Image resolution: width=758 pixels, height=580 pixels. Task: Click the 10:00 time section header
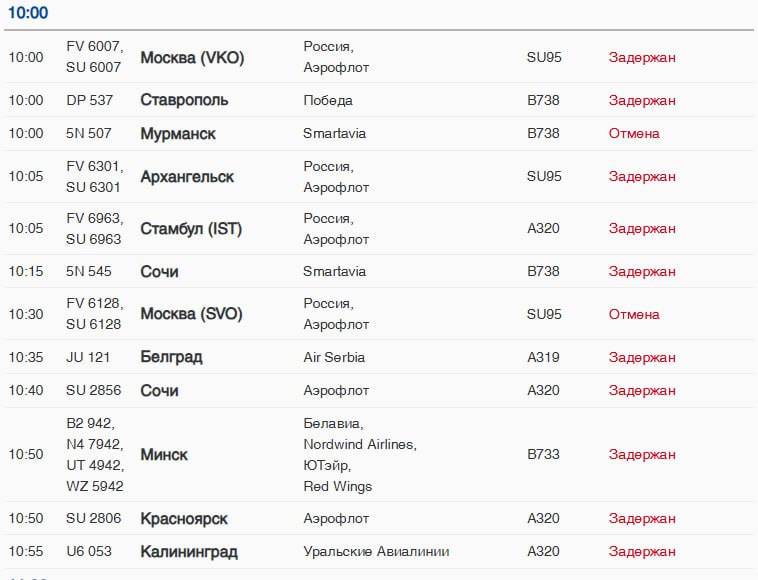tap(28, 13)
